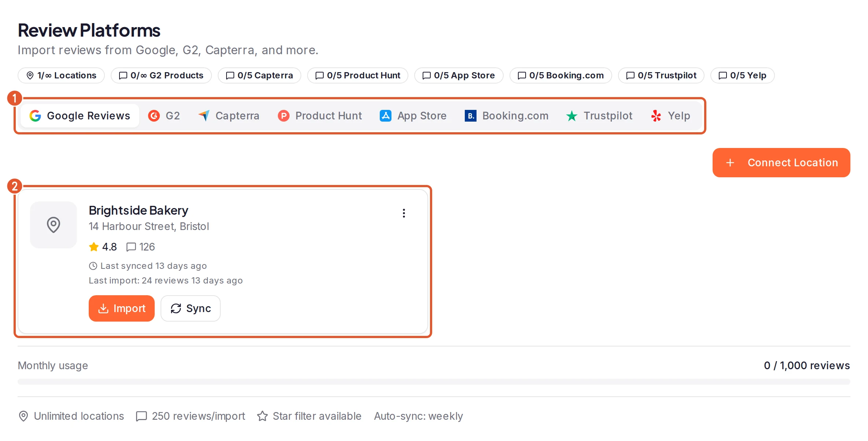Switch to the Yelp tab

coord(670,116)
